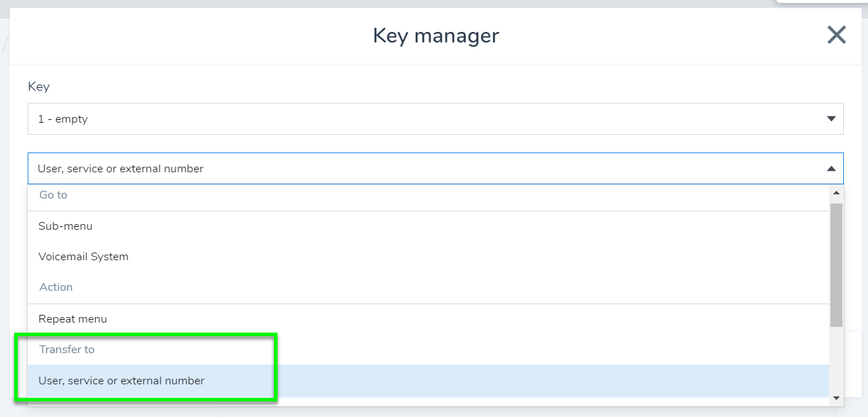Pick the Repeat menu action

point(72,319)
